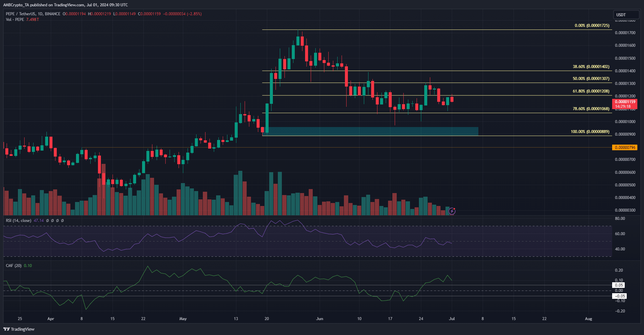
Task: Click the 80.00 RSI axis label
Action: tap(620, 219)
